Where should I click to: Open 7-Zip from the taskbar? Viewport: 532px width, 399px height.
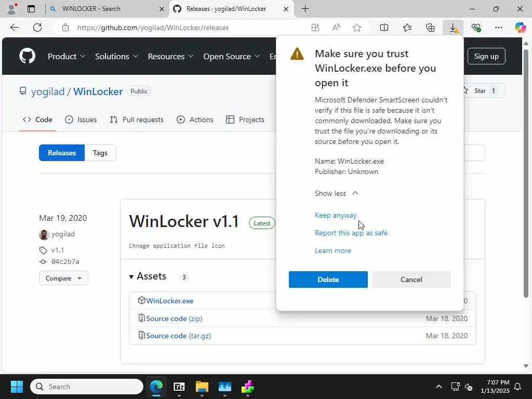point(179,387)
